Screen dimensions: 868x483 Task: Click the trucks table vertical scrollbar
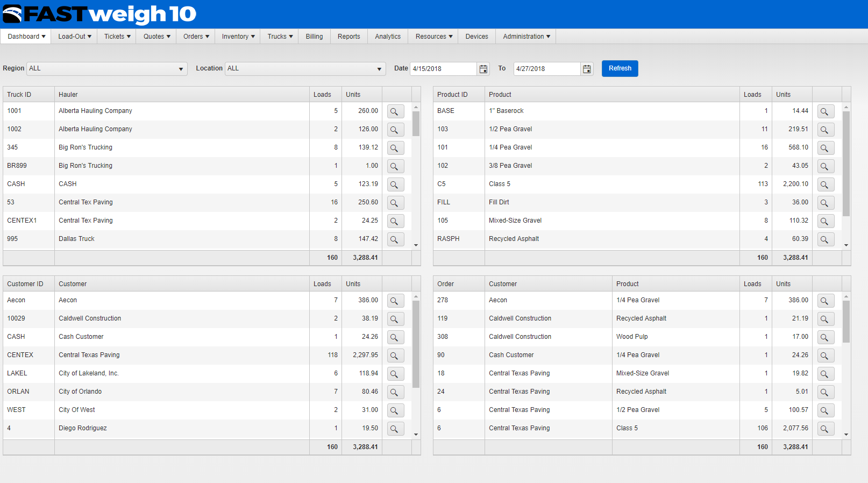pyautogui.click(x=416, y=176)
